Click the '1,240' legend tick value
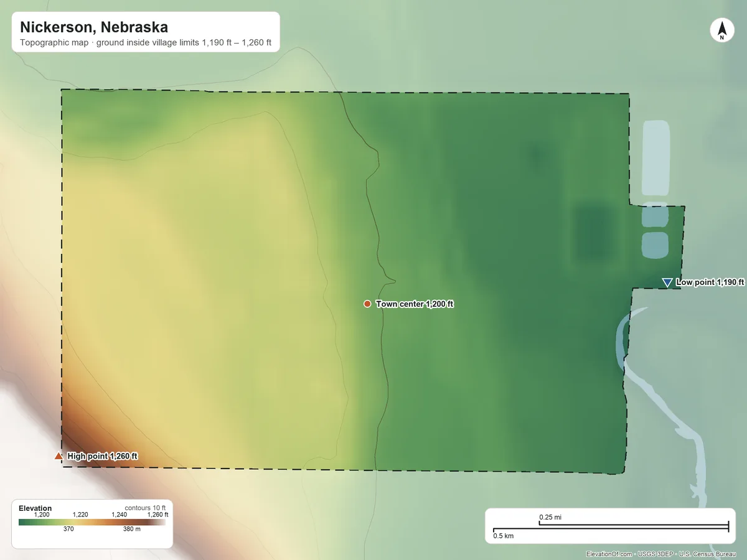747x560 pixels. (119, 515)
